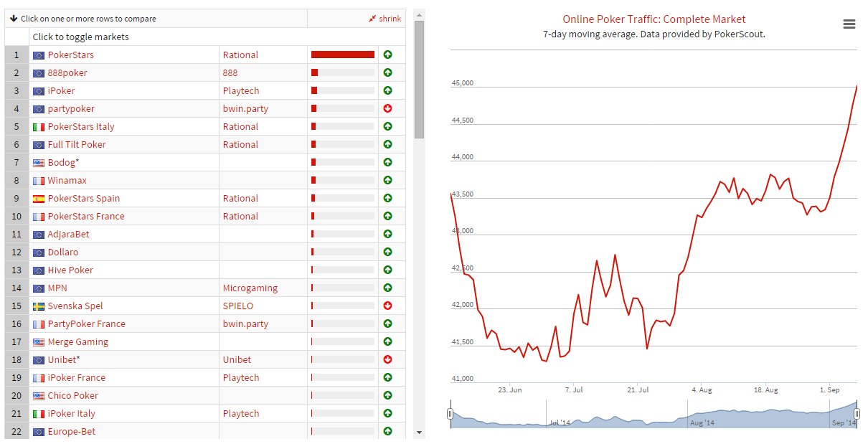Image resolution: width=868 pixels, height=444 pixels.
Task: Click the bwin.party link beside partypoker
Action: pyautogui.click(x=245, y=108)
